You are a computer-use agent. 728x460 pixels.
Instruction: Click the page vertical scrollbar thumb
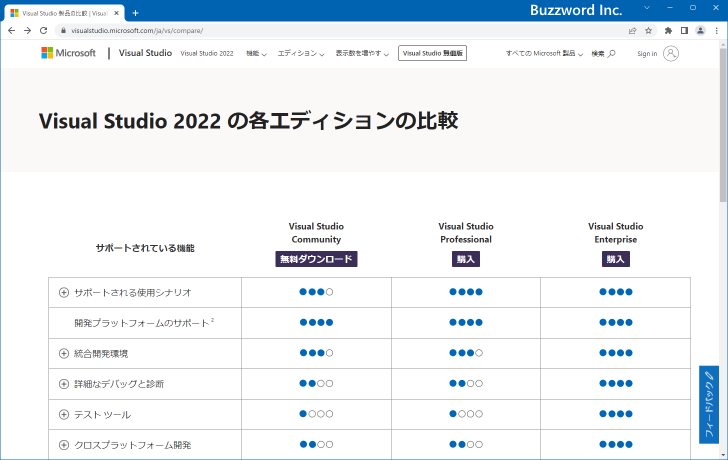click(x=723, y=125)
